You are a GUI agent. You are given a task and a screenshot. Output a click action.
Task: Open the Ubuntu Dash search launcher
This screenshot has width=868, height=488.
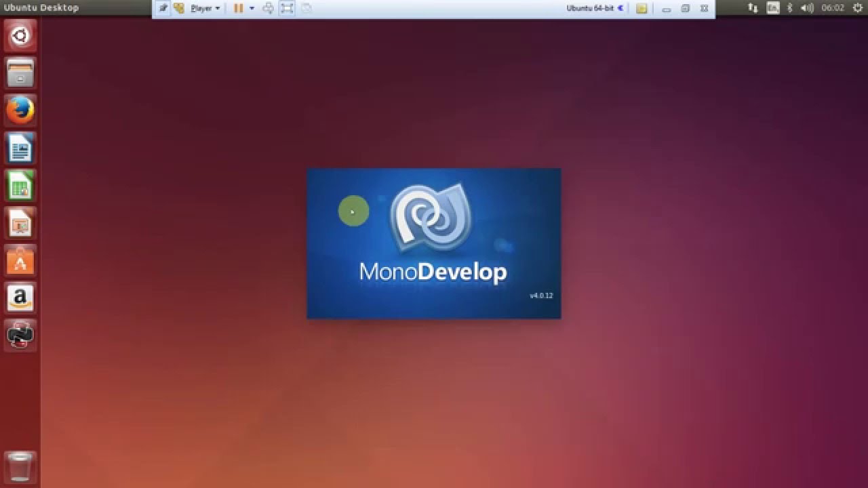click(20, 35)
